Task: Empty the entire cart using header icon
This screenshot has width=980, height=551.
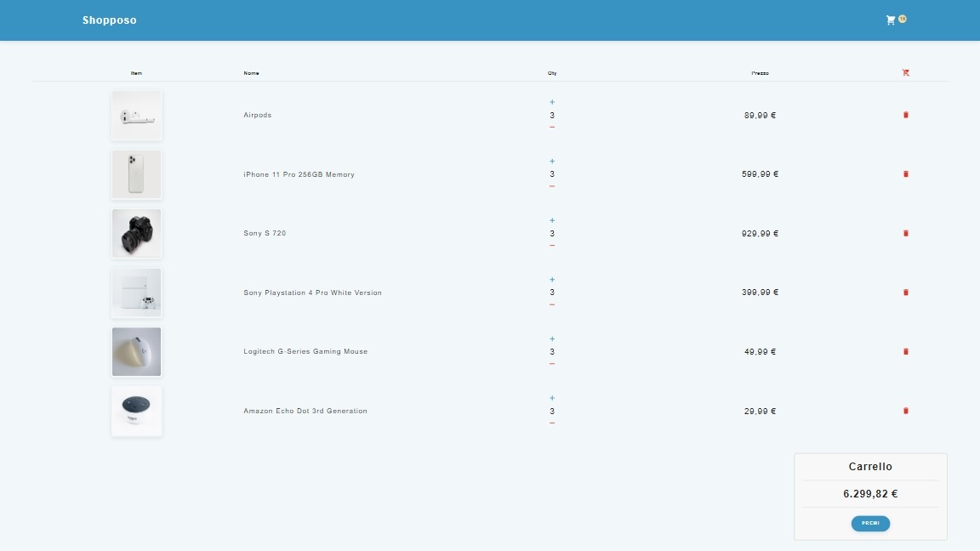Action: (906, 72)
